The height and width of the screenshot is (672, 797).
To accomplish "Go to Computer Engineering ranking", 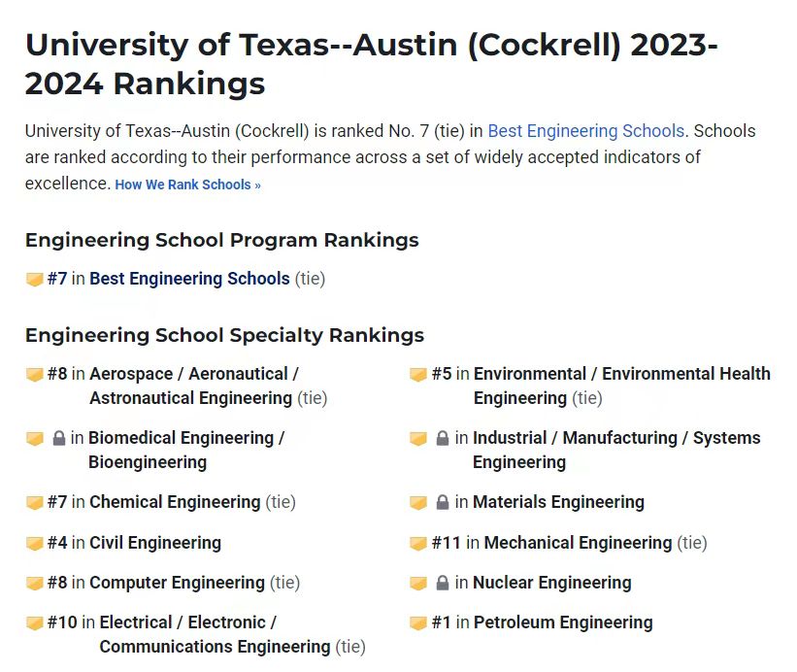I will click(177, 583).
